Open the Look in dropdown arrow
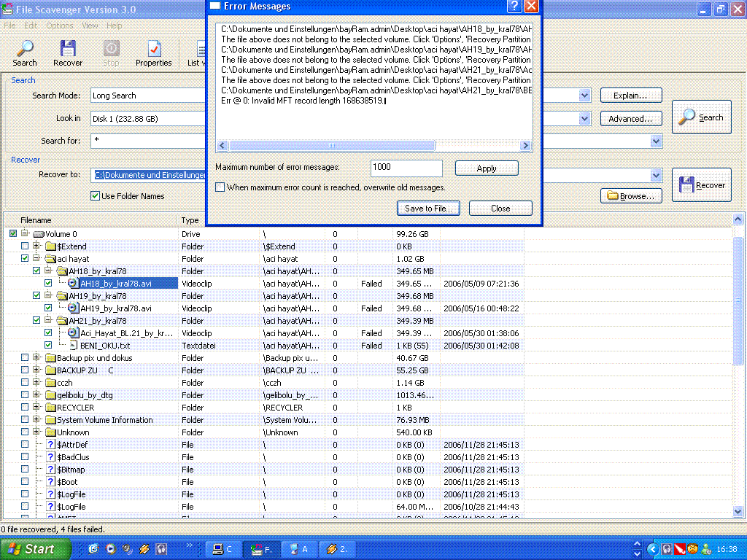The width and height of the screenshot is (747, 560). pyautogui.click(x=584, y=119)
